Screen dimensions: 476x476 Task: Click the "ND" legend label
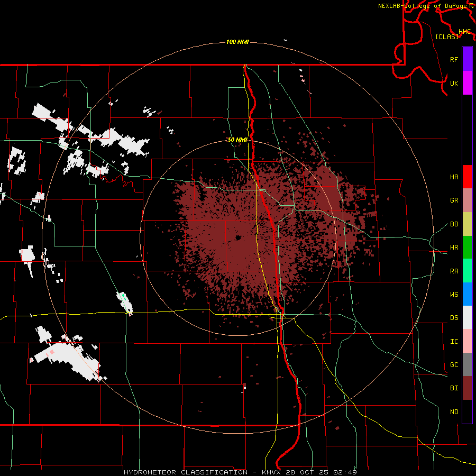point(454,412)
